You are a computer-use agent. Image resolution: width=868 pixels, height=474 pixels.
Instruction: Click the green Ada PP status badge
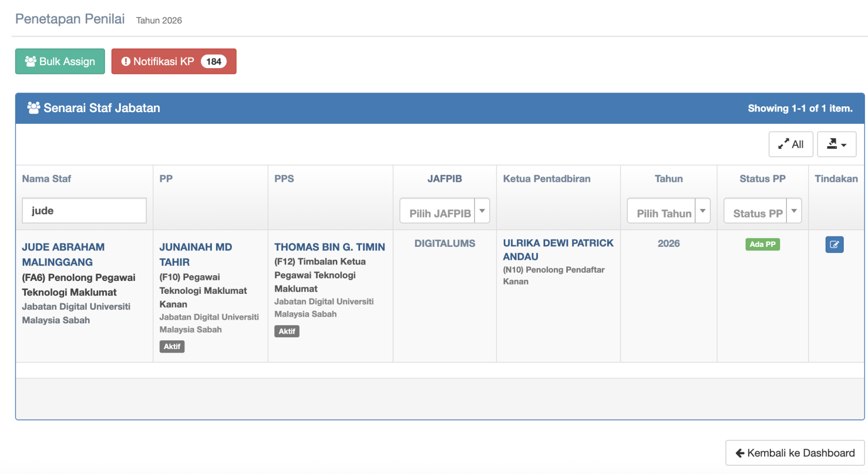click(x=762, y=244)
